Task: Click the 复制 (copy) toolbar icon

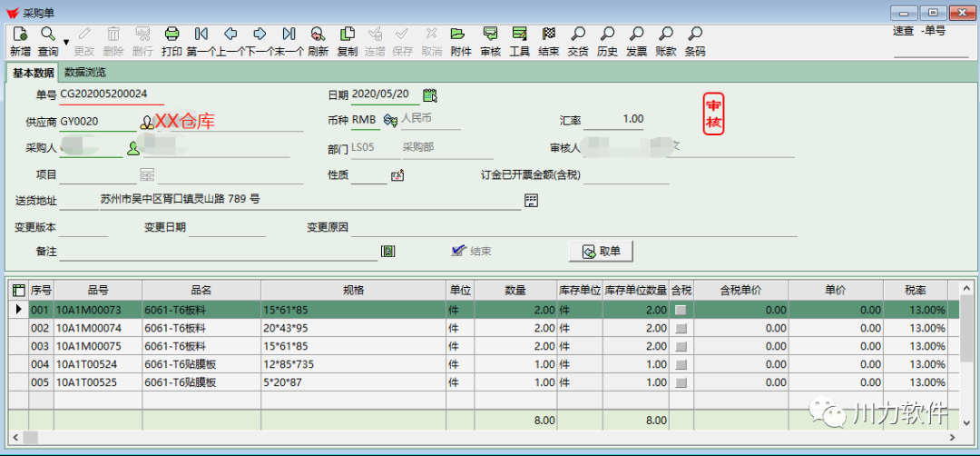Action: point(347,40)
